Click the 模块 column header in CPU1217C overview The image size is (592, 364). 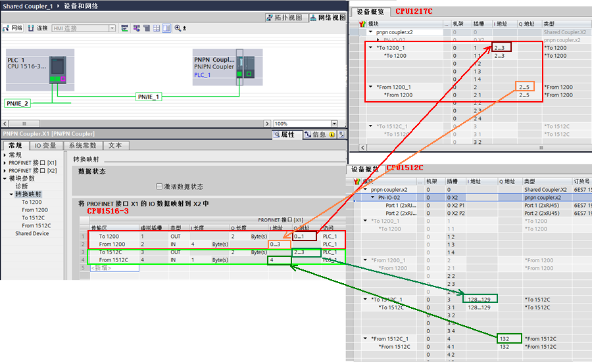(405, 24)
